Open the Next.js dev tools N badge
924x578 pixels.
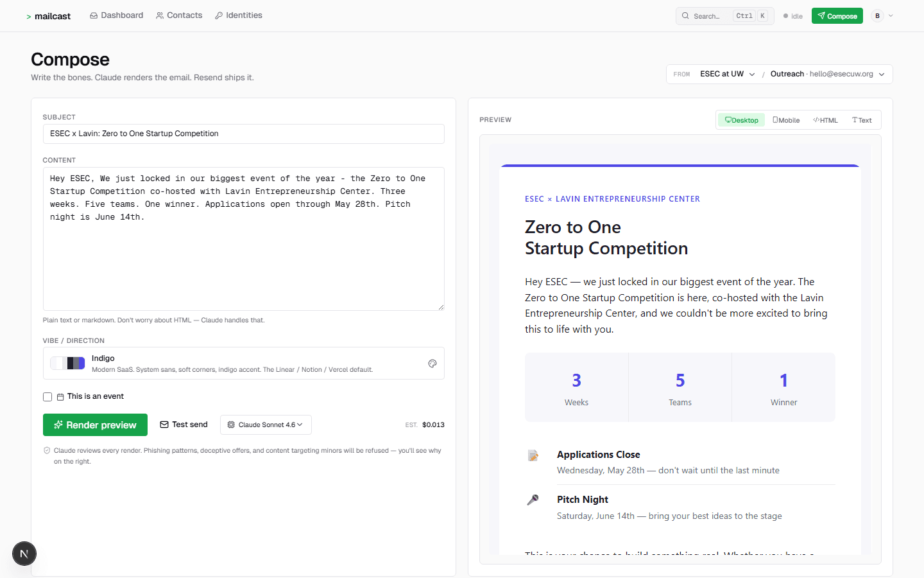click(24, 554)
